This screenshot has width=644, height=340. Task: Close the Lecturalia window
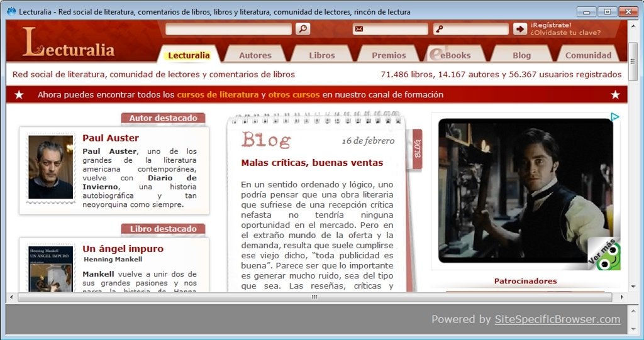point(628,12)
